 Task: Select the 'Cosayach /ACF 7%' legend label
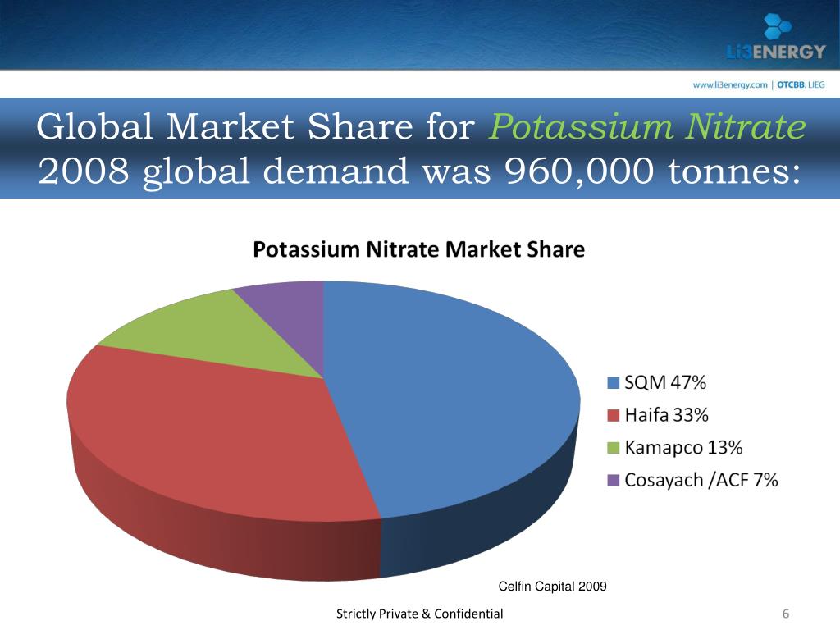tap(701, 481)
